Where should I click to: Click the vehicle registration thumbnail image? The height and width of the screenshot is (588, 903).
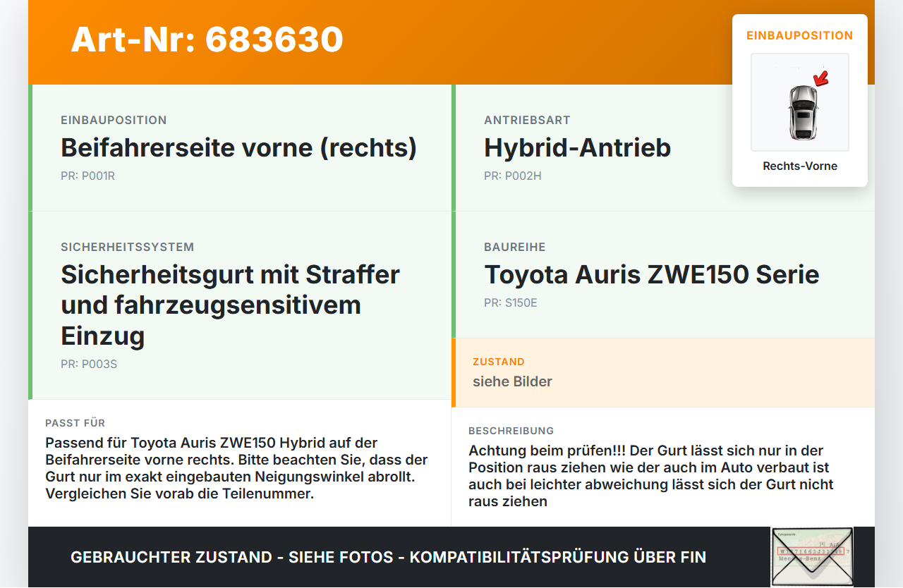[812, 556]
